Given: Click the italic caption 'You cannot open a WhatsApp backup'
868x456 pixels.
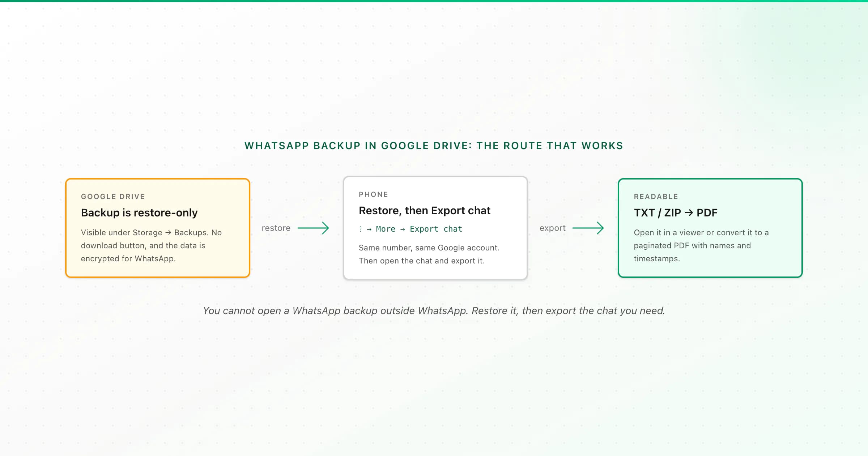Looking at the screenshot, I should coord(434,311).
